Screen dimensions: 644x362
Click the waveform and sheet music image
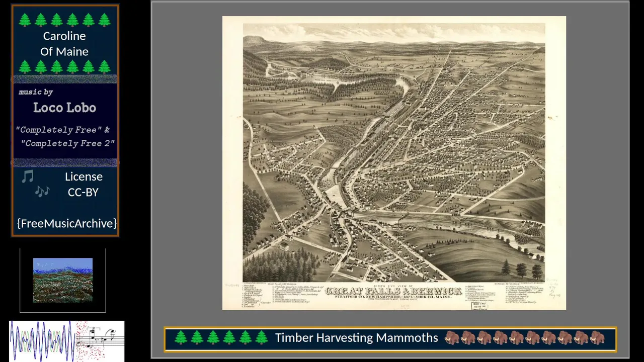click(67, 341)
